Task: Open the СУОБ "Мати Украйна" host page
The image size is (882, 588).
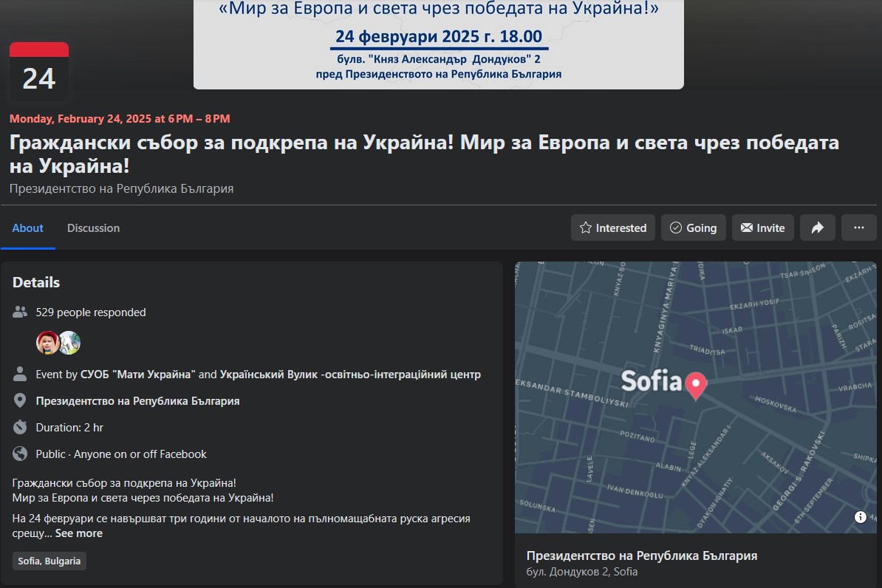Action: coord(138,375)
